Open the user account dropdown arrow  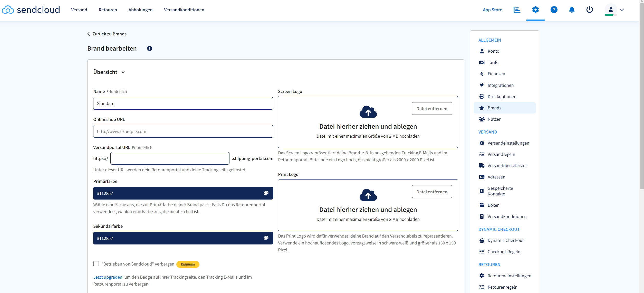coord(622,10)
